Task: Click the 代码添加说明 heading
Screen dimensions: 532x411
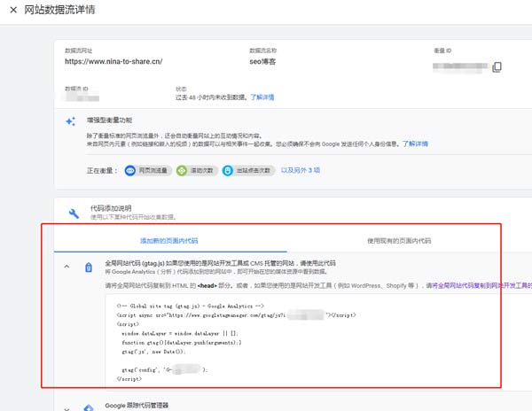Action: point(111,208)
